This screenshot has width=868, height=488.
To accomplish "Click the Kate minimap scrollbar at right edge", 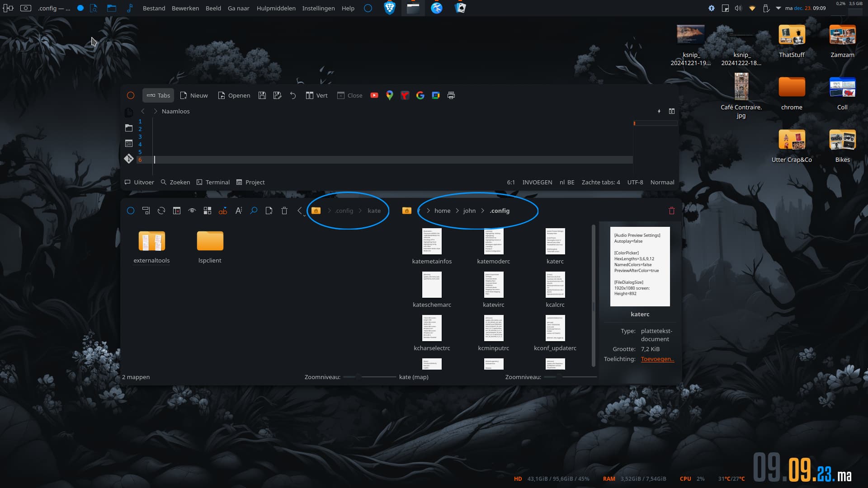I will [656, 147].
